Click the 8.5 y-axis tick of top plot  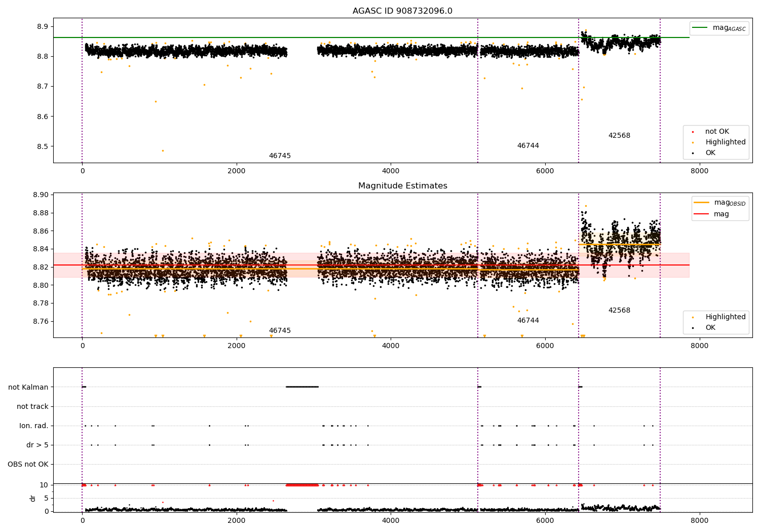[x=43, y=146]
